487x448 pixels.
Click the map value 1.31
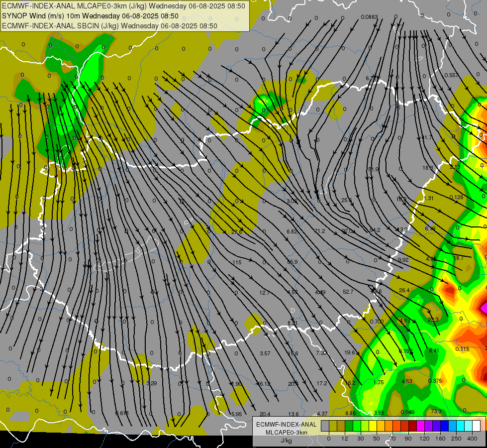coord(428,198)
